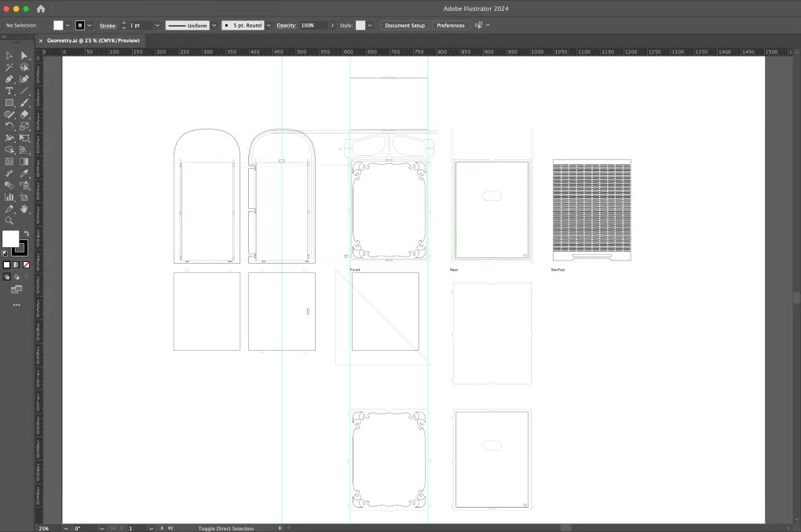Enable Draw Normal mode
801x532 pixels.
pos(6,277)
